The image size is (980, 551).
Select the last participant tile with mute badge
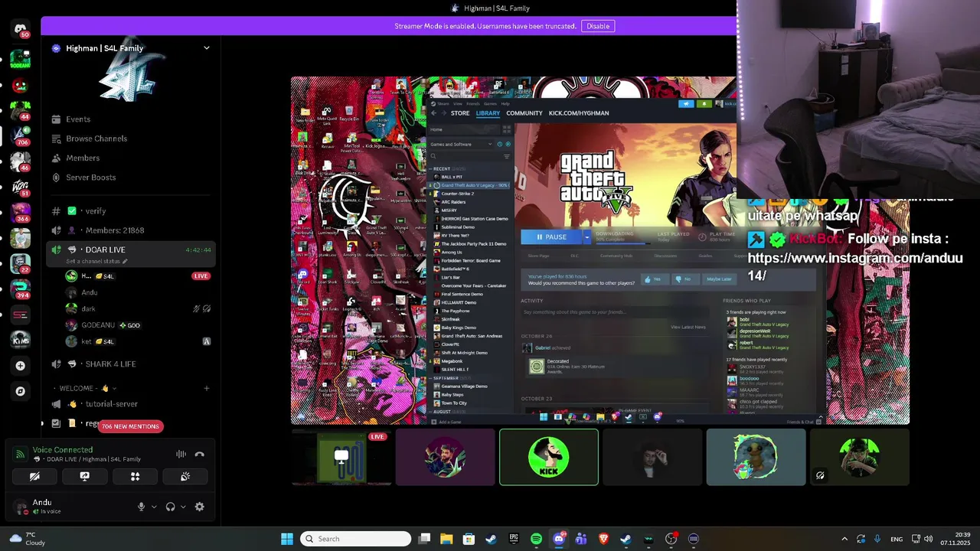tap(860, 457)
